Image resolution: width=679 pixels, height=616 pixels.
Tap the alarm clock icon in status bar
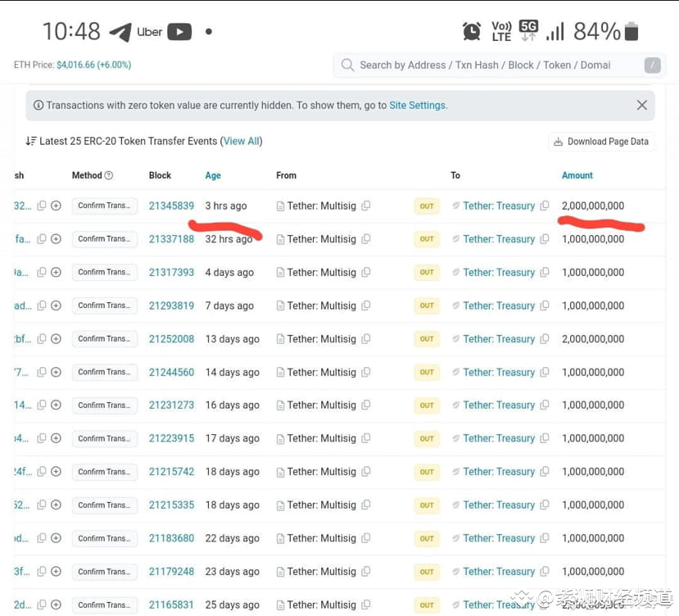coord(472,31)
